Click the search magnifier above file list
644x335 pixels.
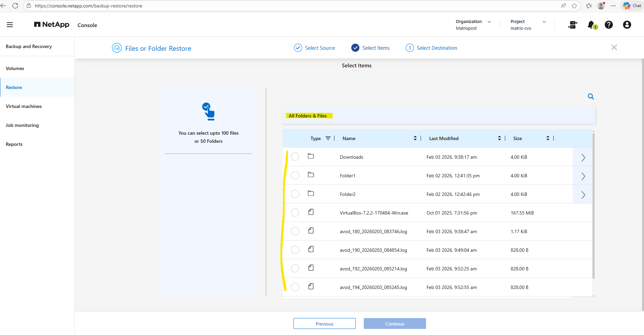(x=591, y=96)
